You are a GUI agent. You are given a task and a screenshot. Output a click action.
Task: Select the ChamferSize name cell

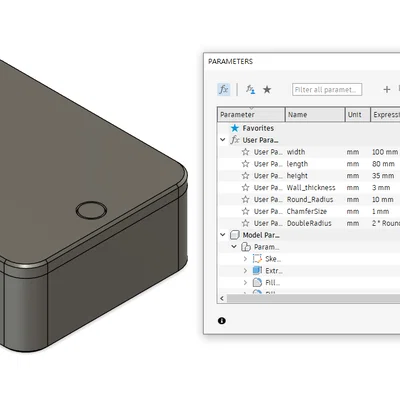[307, 211]
